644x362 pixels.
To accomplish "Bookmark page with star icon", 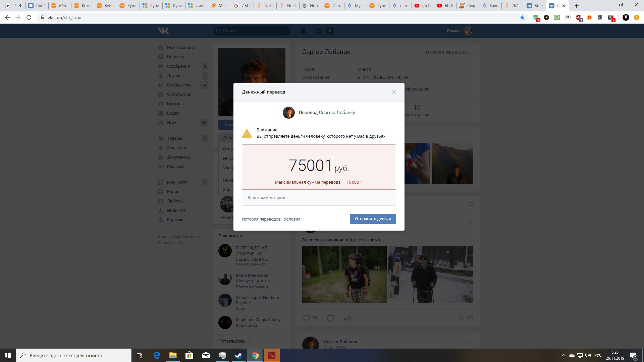I will click(522, 17).
